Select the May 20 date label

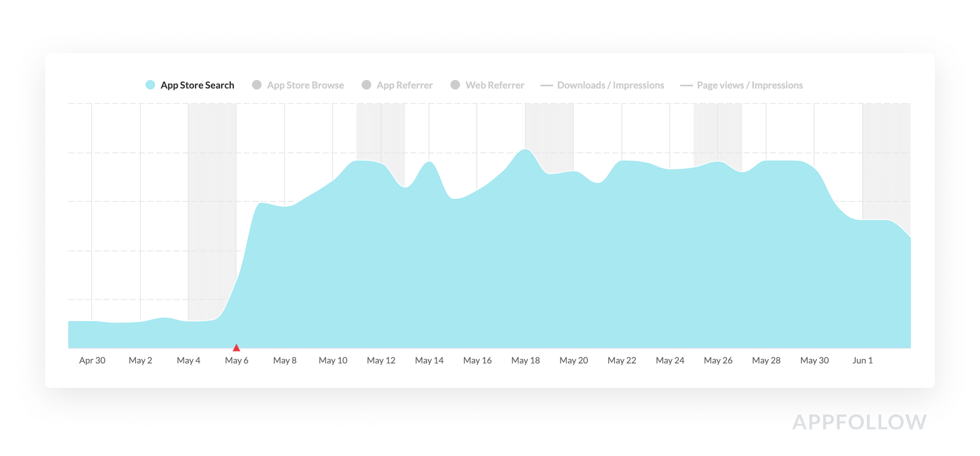[x=573, y=360]
